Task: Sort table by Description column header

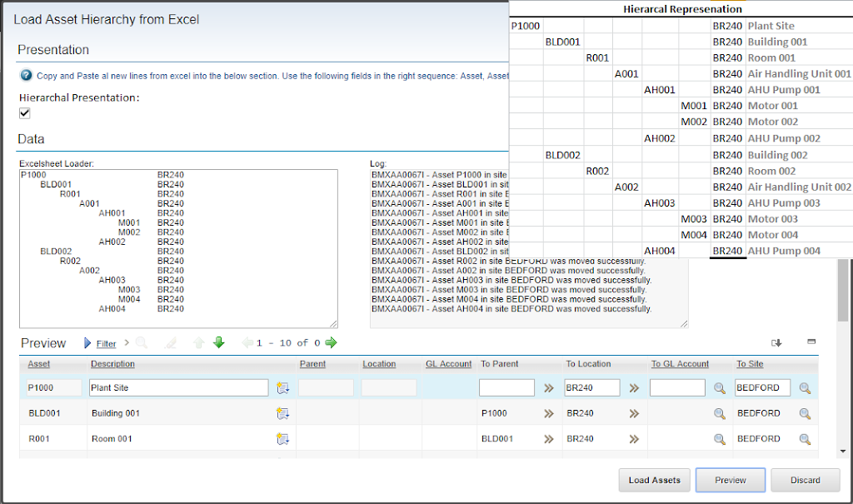Action: [x=112, y=363]
